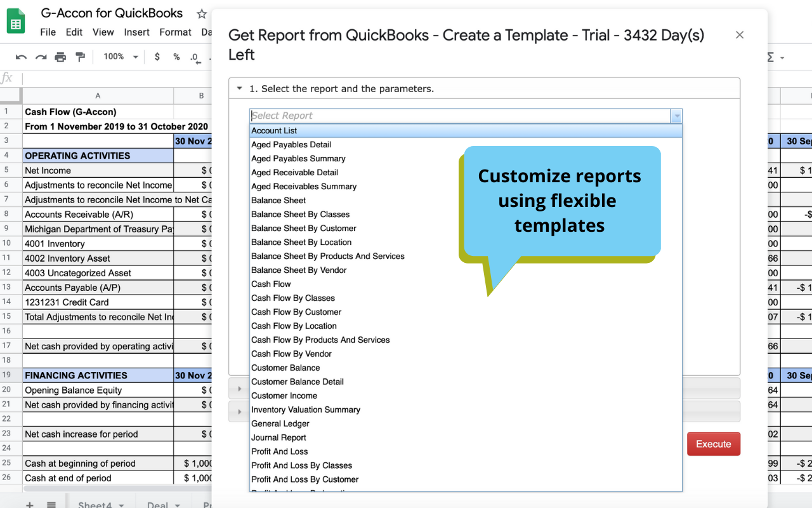Expand the second collapsed step section
812x508 pixels.
point(240,389)
